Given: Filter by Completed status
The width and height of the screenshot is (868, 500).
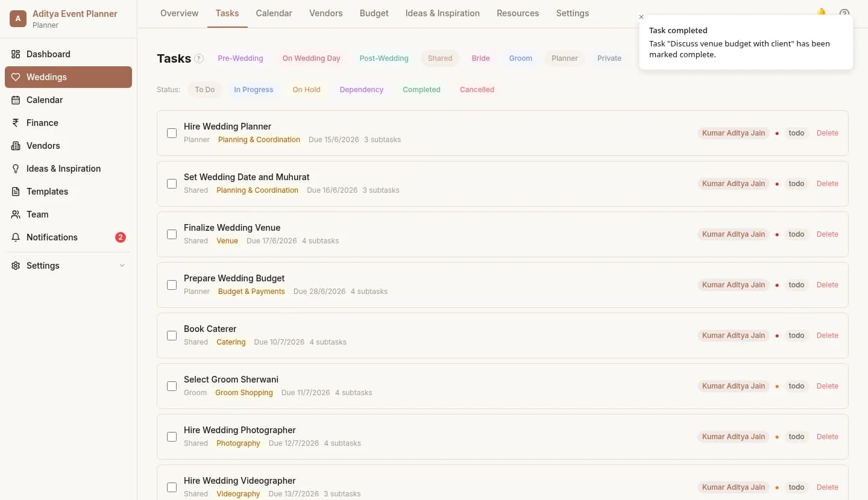Looking at the screenshot, I should pos(421,90).
